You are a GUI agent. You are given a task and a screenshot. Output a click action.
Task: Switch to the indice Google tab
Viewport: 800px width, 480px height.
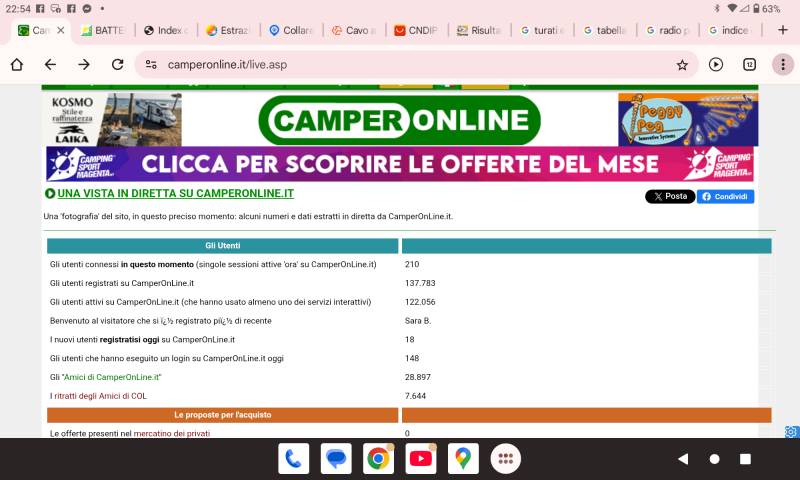(731, 31)
